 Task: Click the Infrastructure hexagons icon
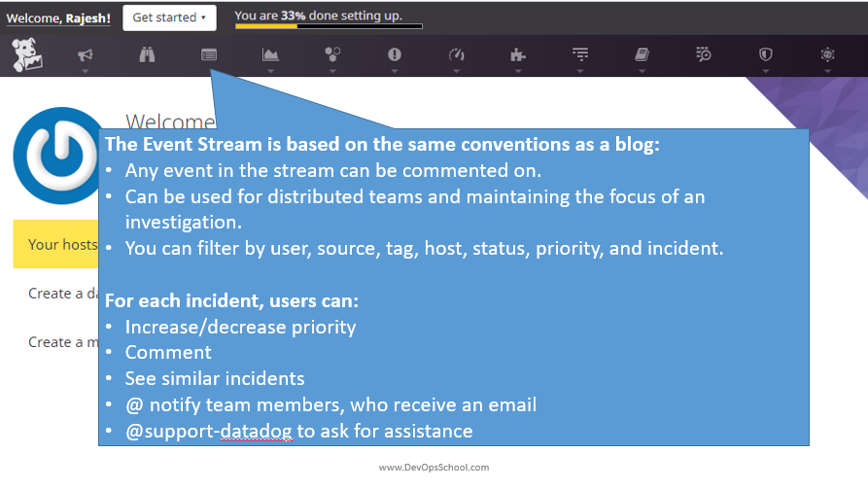pos(332,55)
